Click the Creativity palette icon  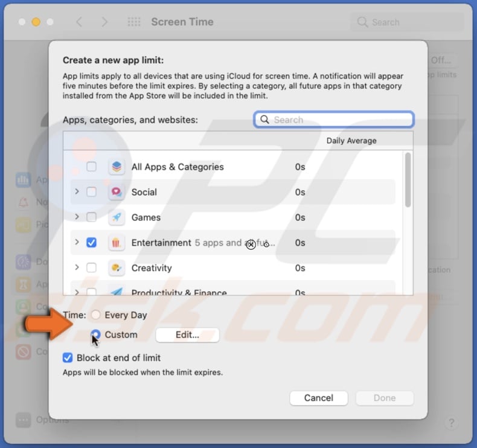(x=117, y=267)
